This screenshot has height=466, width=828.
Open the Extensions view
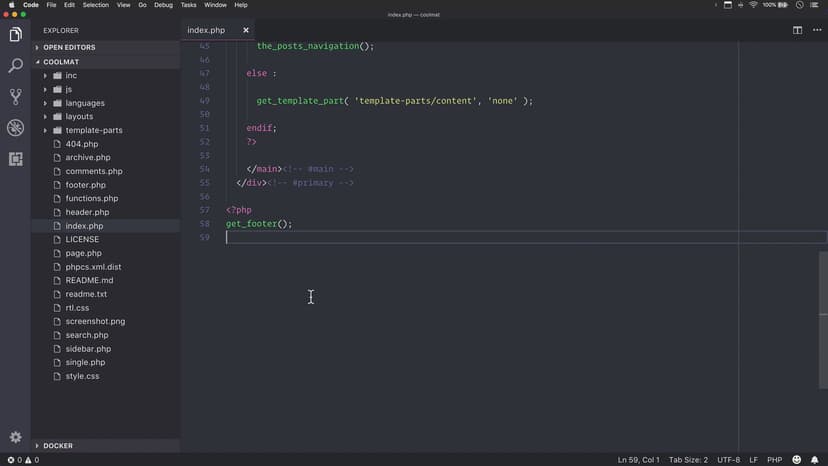pyautogui.click(x=15, y=159)
